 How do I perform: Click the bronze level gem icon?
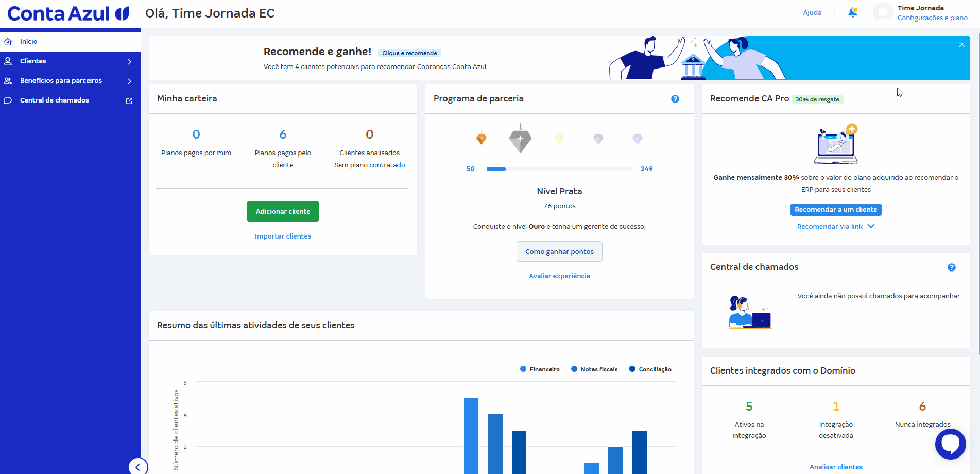tap(482, 138)
